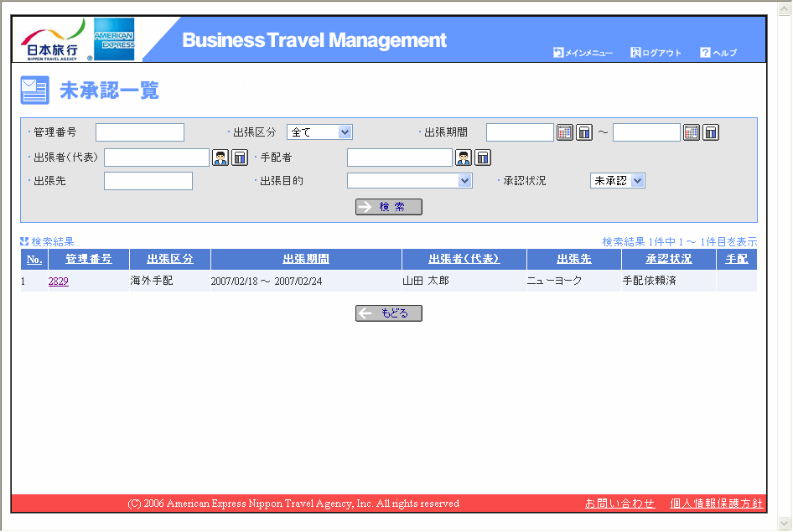Click the もどる back button
Image resolution: width=793 pixels, height=532 pixels.
(x=389, y=313)
